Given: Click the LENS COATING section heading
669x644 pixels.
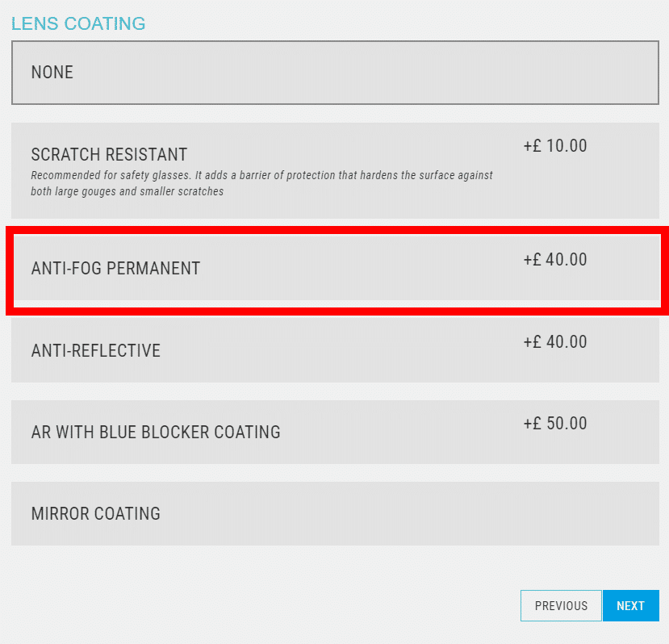Looking at the screenshot, I should [x=78, y=23].
